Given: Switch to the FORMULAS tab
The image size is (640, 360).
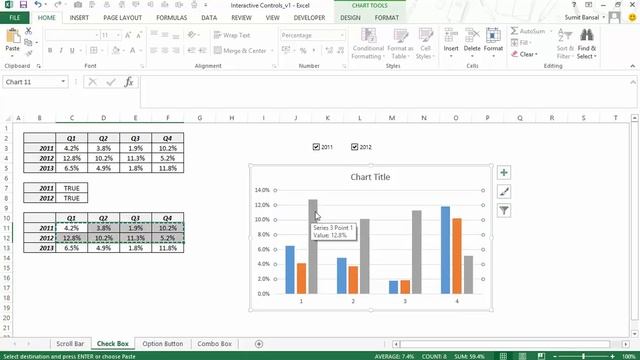Looking at the screenshot, I should 171,18.
